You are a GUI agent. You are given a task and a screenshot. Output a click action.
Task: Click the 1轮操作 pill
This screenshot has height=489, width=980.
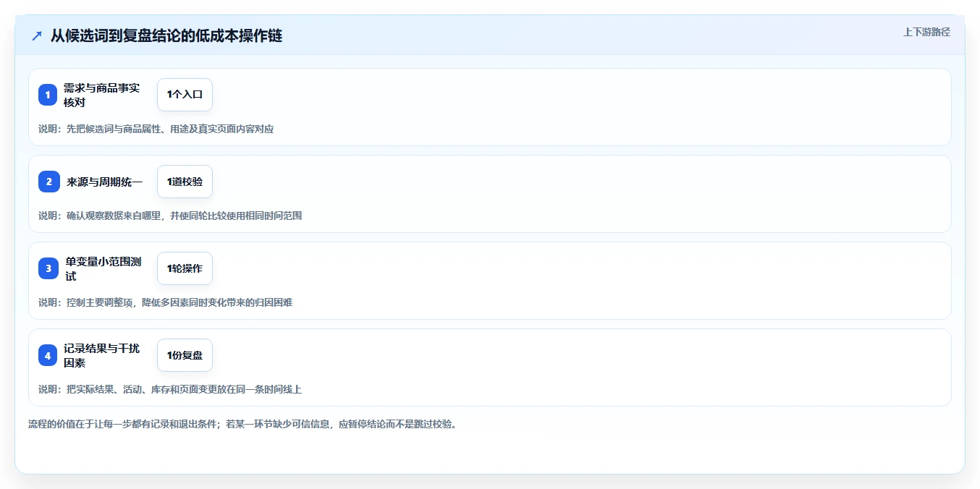tap(185, 268)
